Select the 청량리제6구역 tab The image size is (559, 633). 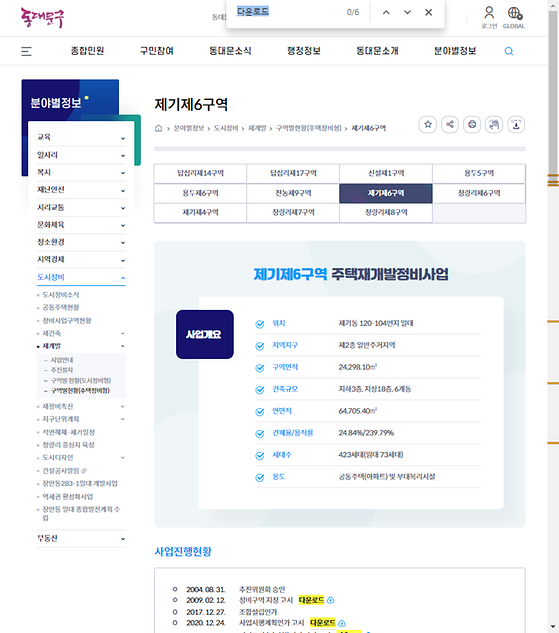pos(479,193)
